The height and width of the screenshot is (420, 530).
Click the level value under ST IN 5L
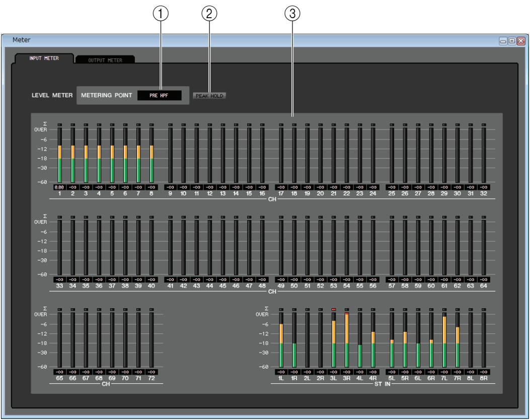pyautogui.click(x=392, y=372)
